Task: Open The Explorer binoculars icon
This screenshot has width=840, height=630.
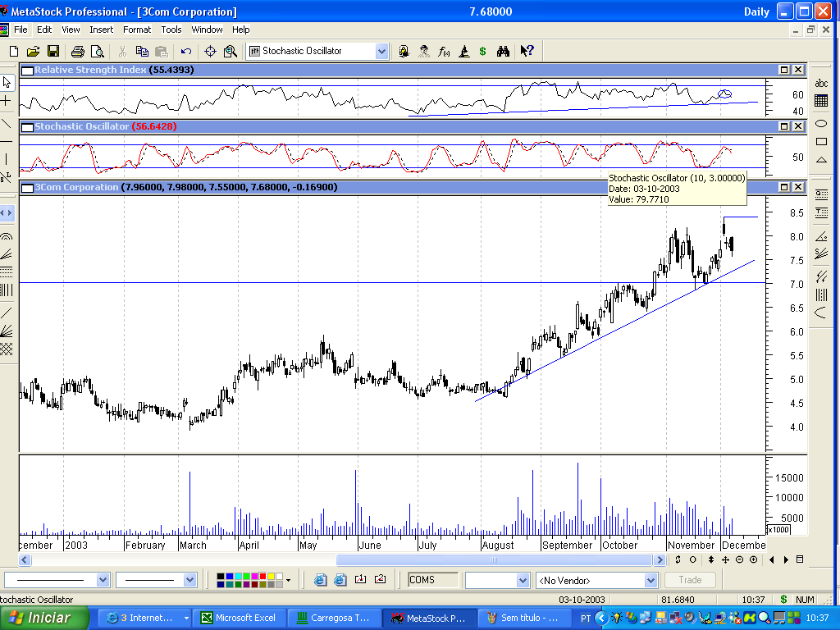Action: pos(503,52)
